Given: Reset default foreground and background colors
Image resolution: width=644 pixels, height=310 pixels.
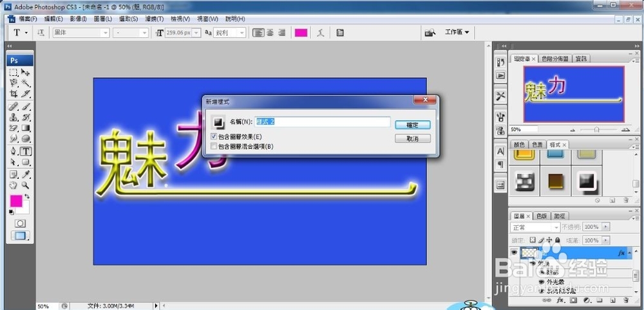Looking at the screenshot, I should point(12,212).
